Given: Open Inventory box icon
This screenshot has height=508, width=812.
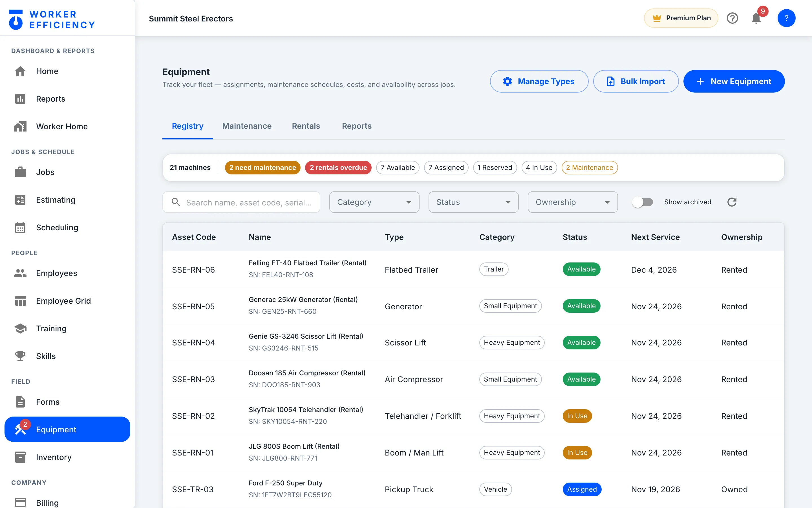Looking at the screenshot, I should (20, 457).
